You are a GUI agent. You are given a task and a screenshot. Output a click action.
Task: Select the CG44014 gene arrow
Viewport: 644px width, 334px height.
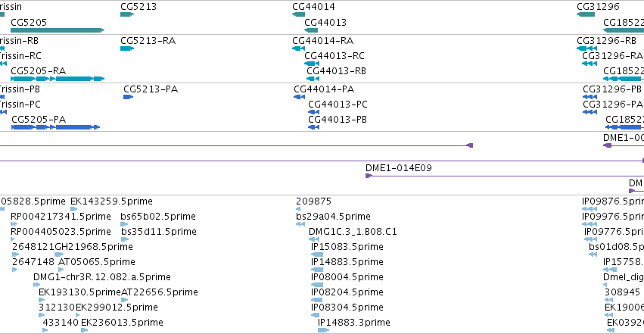(x=299, y=14)
